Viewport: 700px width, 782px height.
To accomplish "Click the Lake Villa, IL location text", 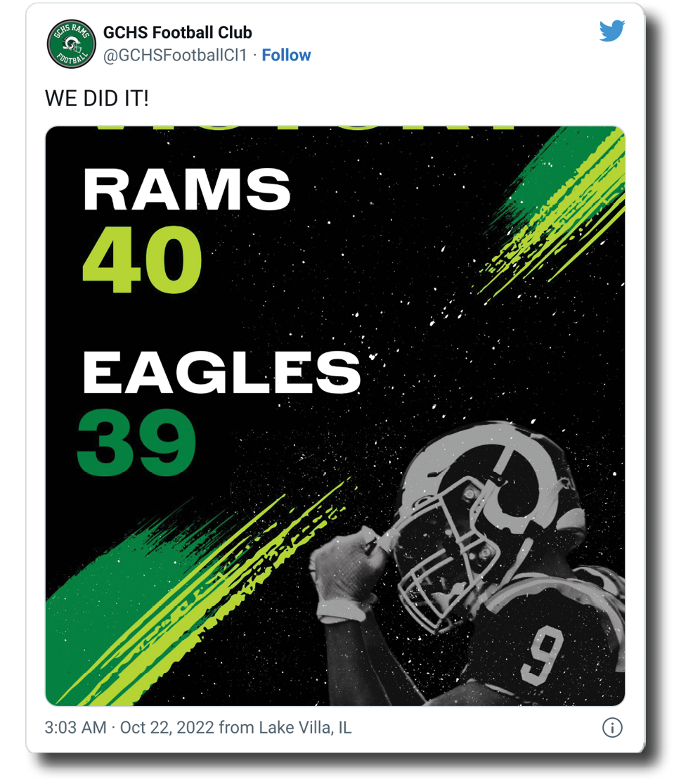I will pos(304,727).
